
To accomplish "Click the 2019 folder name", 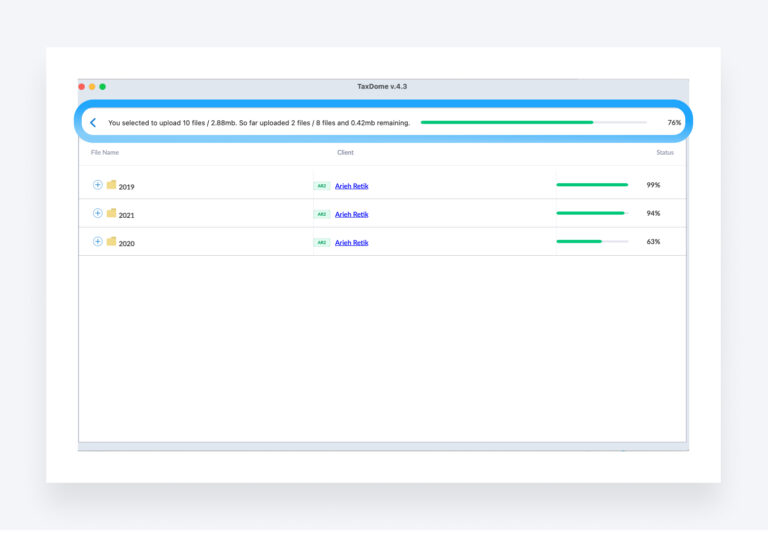I will click(126, 187).
